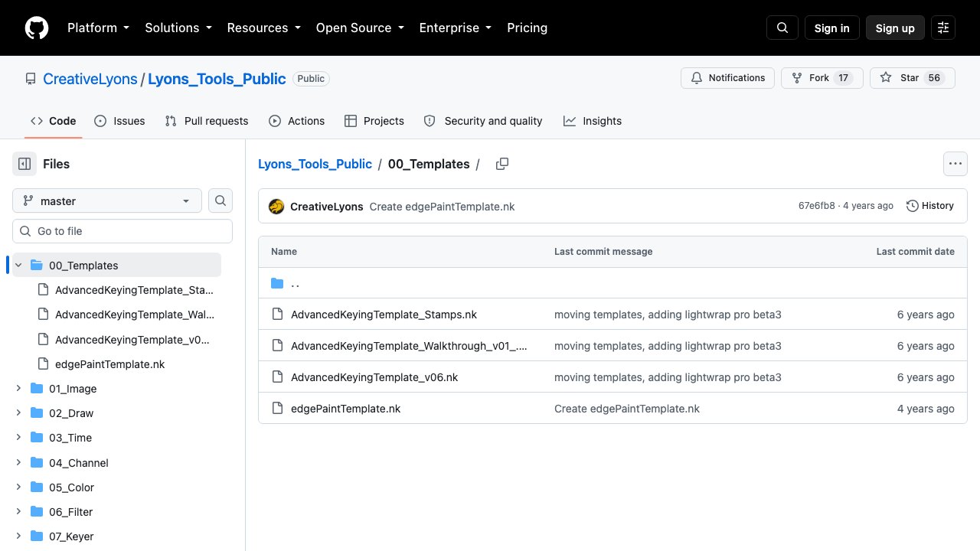Open the Pull requests tab
Screen dimensions: 980x551
207,121
